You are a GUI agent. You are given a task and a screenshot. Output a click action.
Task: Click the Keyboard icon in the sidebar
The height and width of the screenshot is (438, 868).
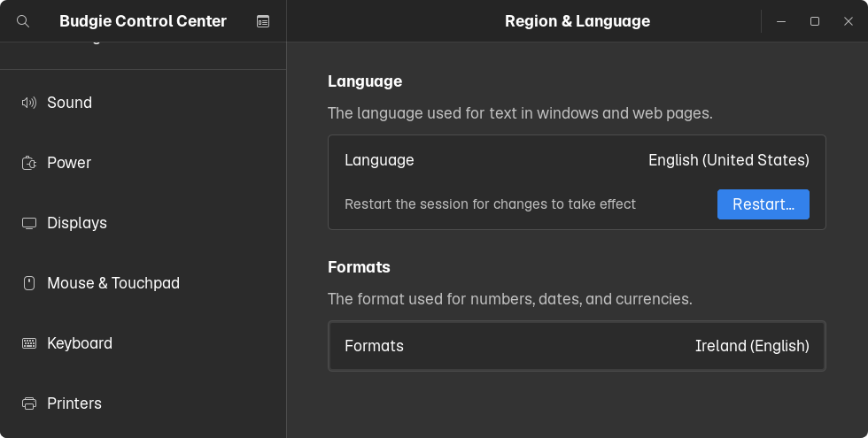[29, 343]
